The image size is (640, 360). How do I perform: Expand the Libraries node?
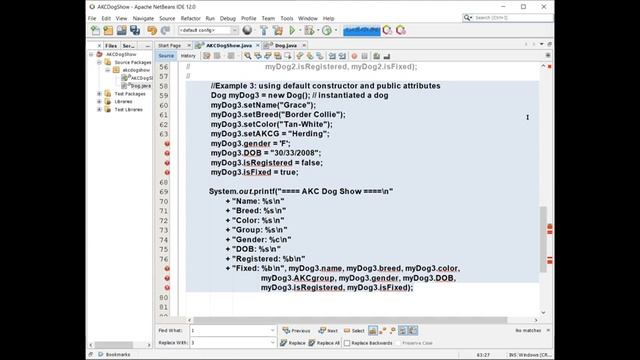click(x=99, y=102)
